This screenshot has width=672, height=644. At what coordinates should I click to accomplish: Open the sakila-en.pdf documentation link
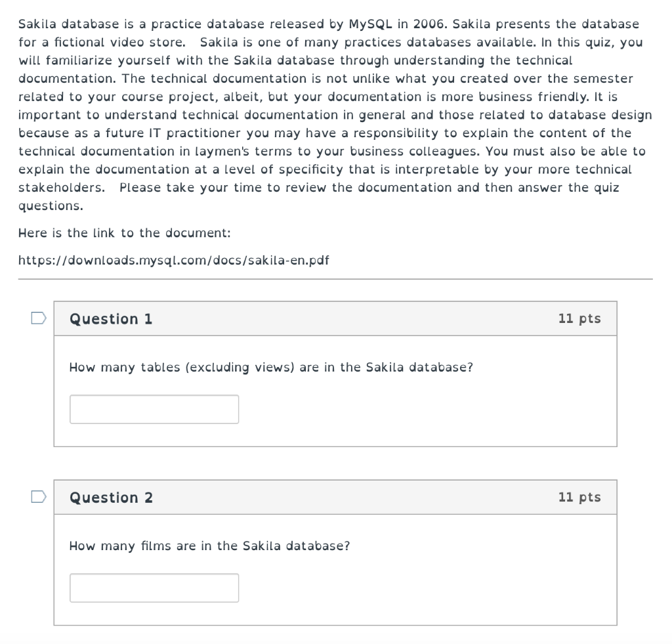click(x=173, y=260)
